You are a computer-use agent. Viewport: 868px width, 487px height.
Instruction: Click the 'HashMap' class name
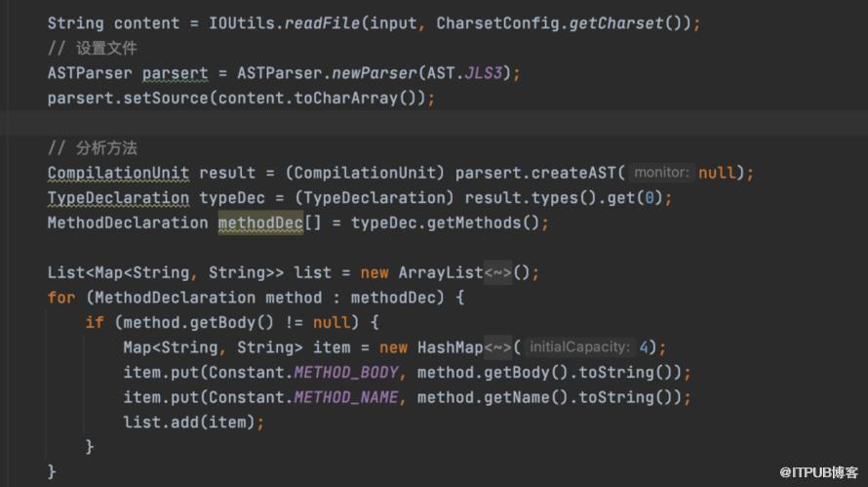[450, 347]
